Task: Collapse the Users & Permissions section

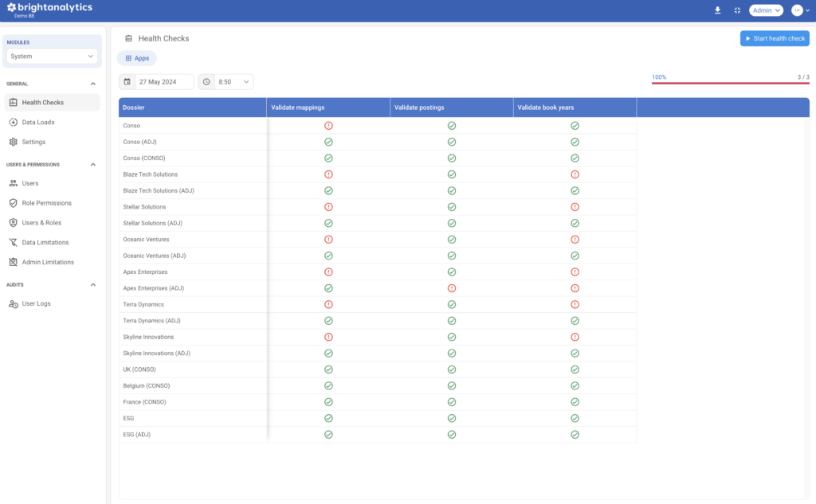Action: [92, 165]
